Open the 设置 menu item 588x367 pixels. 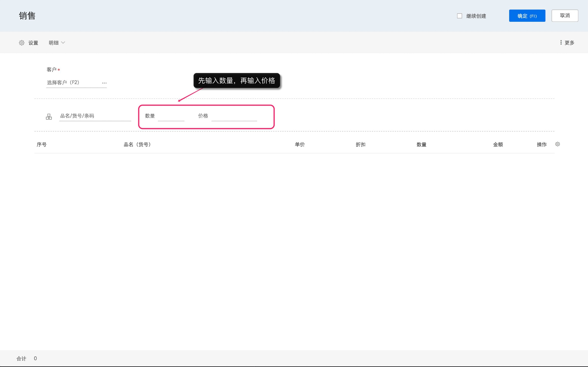click(33, 43)
